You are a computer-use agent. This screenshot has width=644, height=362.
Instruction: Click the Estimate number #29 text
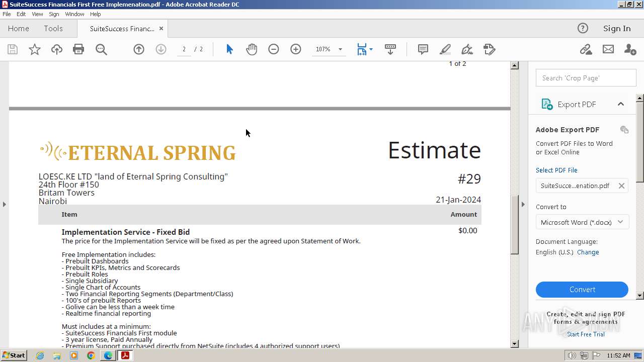click(469, 178)
